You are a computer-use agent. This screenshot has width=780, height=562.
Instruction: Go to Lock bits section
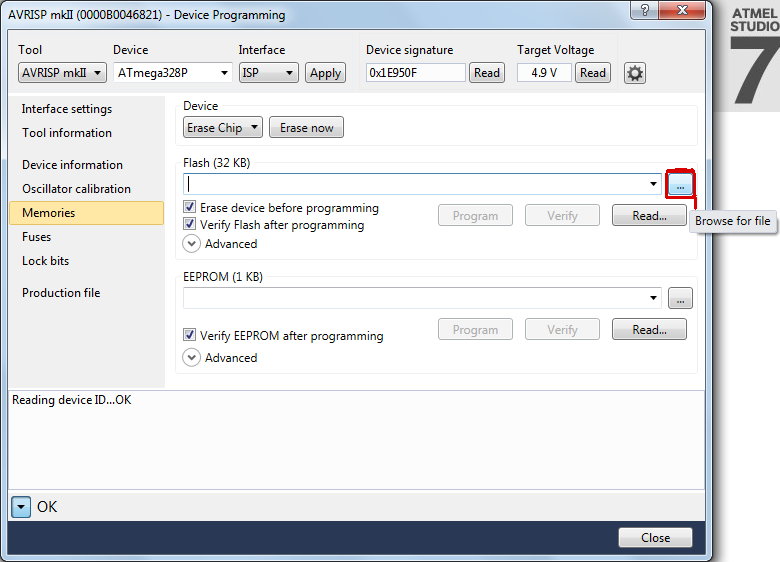click(x=45, y=261)
